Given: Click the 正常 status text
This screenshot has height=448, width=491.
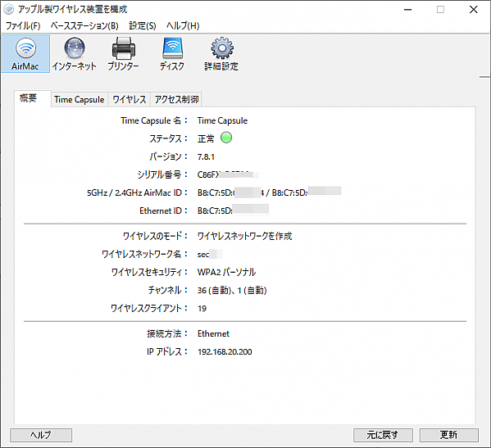Looking at the screenshot, I should click(206, 138).
